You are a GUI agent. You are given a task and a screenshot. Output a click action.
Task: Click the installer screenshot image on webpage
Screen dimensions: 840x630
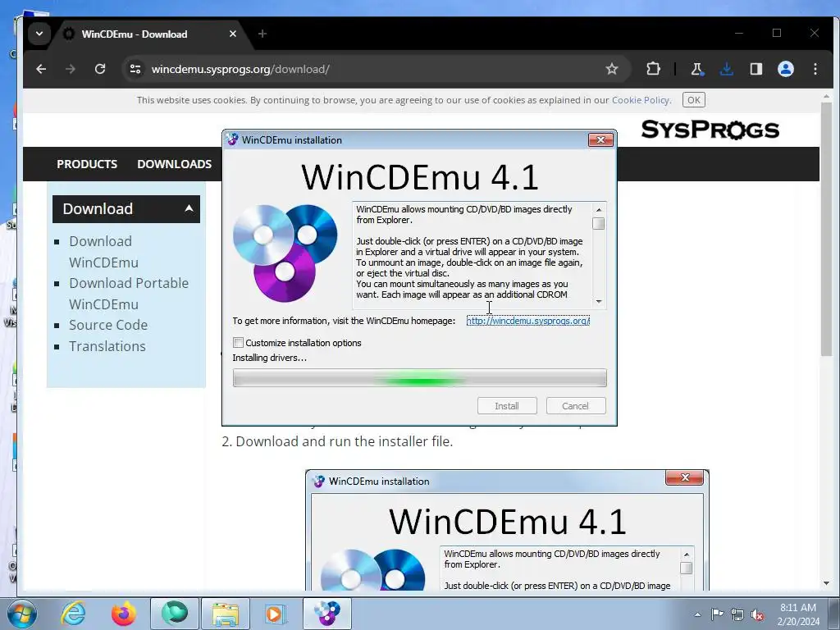[507, 531]
